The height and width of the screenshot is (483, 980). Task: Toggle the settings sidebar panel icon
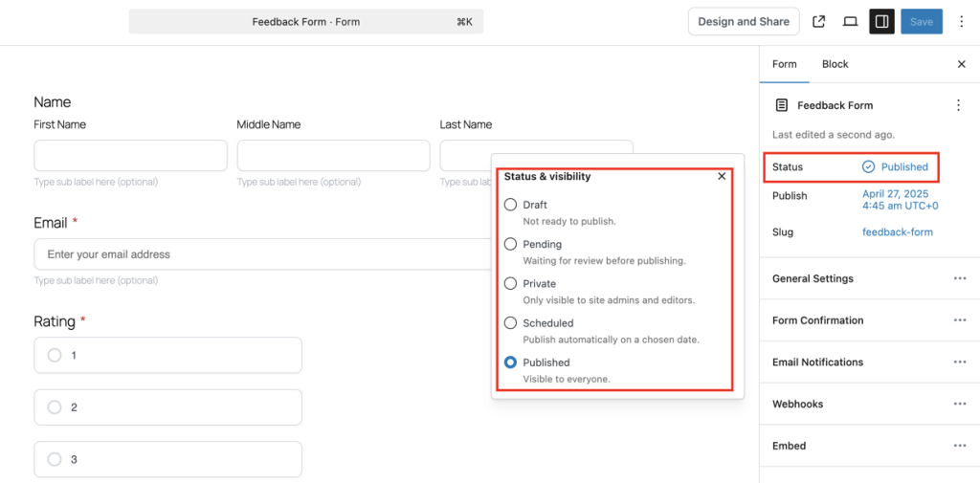point(881,21)
